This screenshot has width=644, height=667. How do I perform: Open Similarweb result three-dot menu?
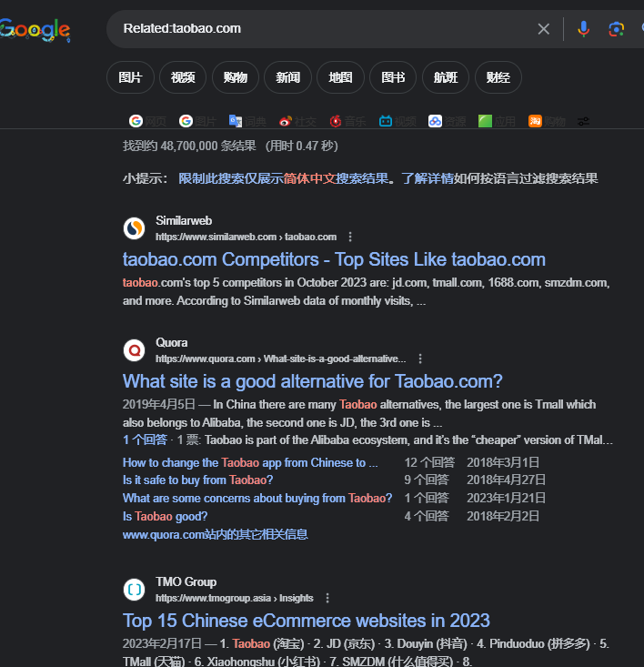point(350,237)
